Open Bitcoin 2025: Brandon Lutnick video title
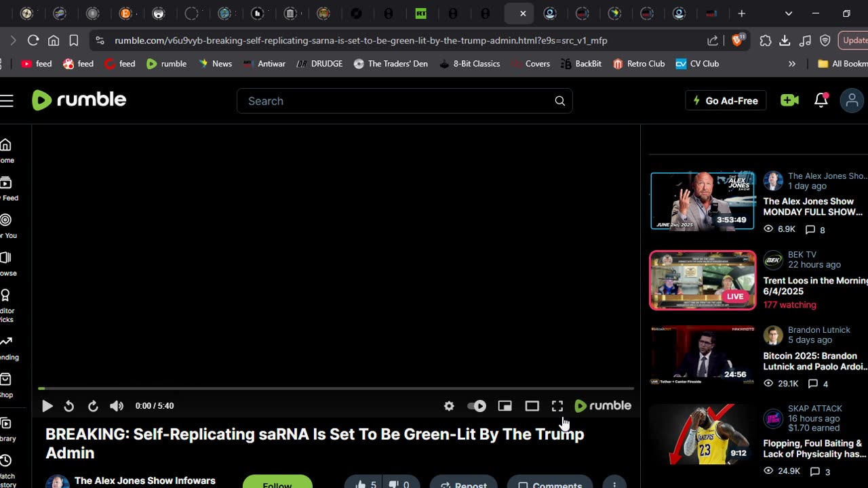868x488 pixels. click(x=815, y=361)
